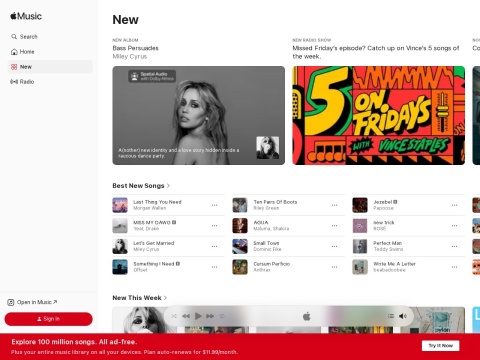Viewport: 480px width, 360px height.
Task: Click the Riley Green artist link
Action: [x=266, y=208]
